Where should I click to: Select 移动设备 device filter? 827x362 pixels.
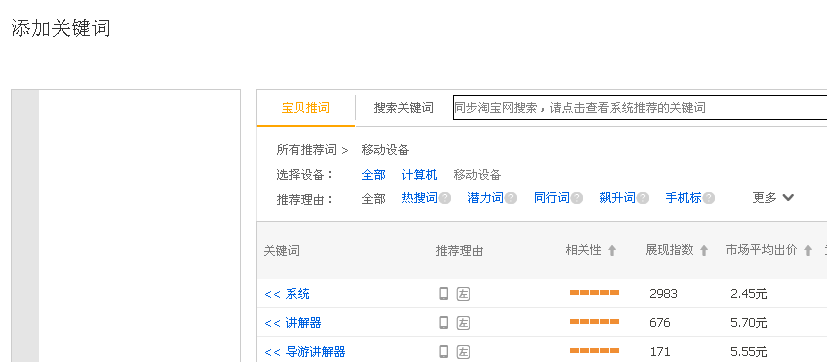coord(477,175)
